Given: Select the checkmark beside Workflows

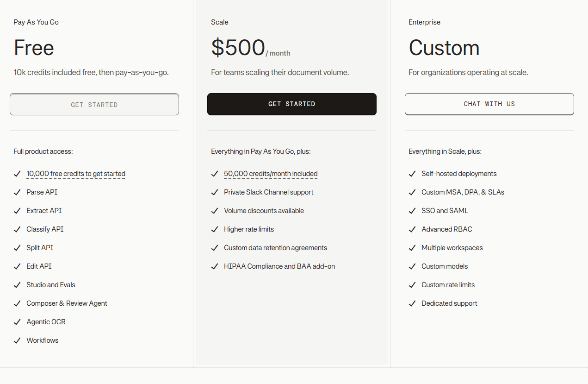Looking at the screenshot, I should coord(17,340).
